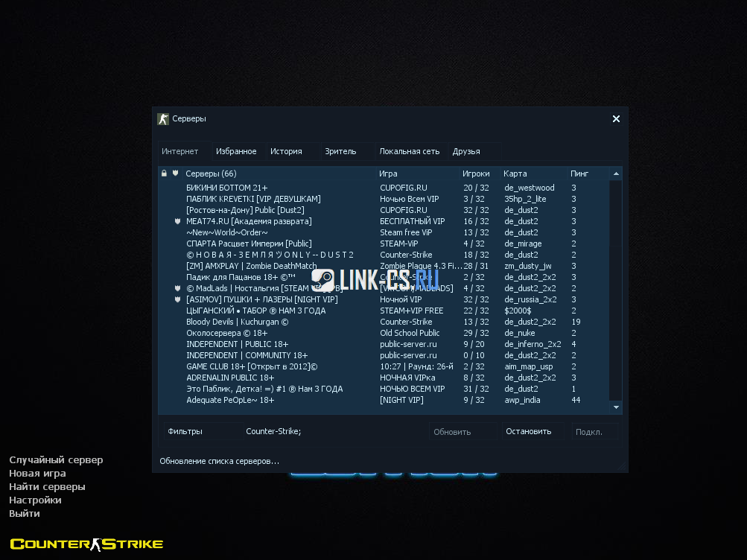Sort servers by the Игроки column header
This screenshot has width=747, height=560.
click(x=476, y=174)
